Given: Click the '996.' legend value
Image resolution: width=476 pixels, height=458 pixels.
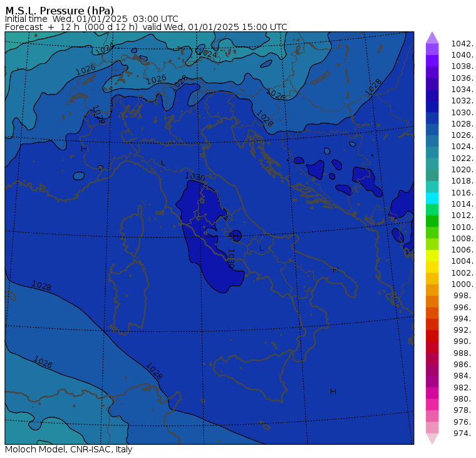Looking at the screenshot, I should [x=463, y=307].
